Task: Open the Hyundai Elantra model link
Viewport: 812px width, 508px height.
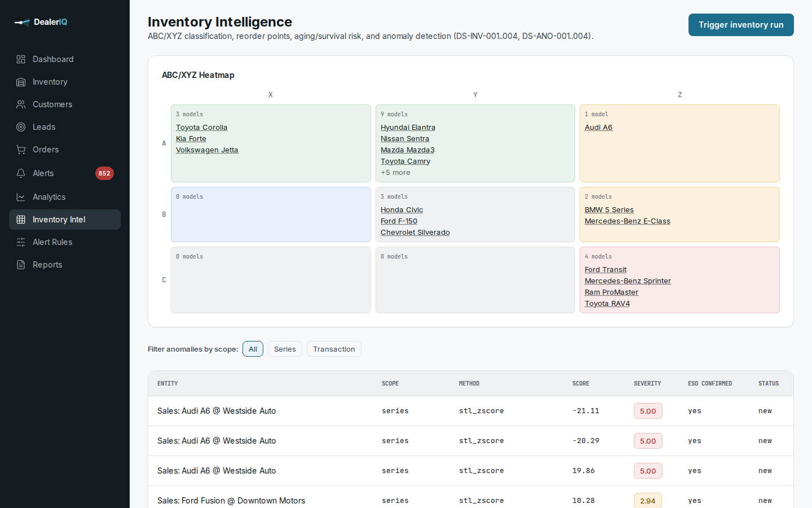Action: [408, 128]
